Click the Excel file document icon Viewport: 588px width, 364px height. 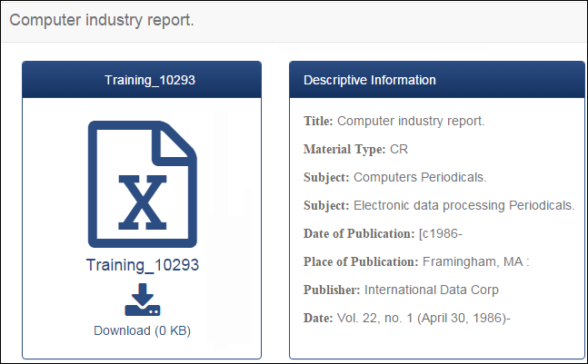[143, 184]
